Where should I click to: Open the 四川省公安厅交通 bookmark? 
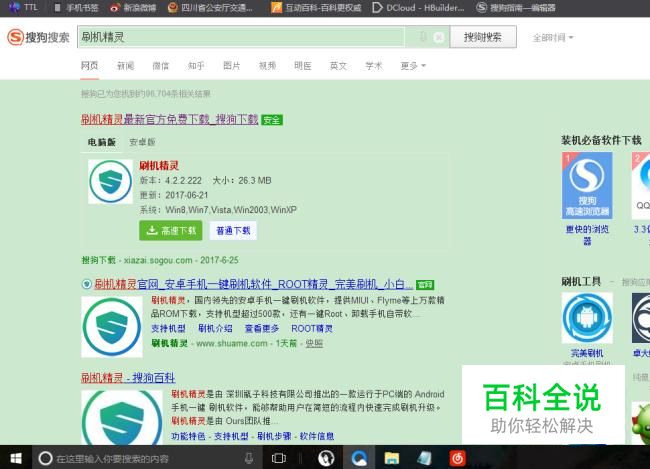point(210,7)
